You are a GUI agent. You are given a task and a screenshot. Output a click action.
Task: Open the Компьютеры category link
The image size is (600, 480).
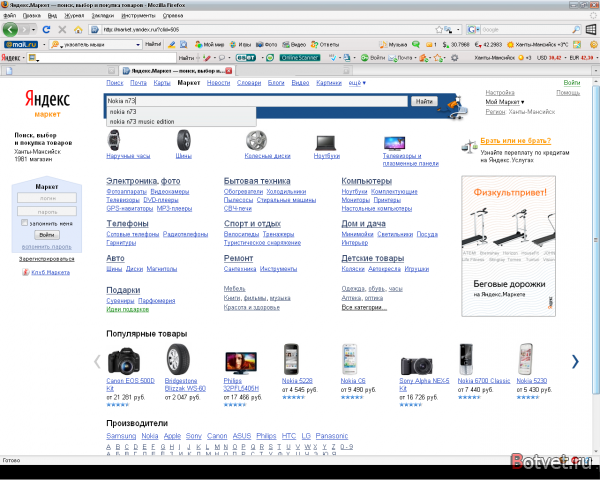point(367,181)
